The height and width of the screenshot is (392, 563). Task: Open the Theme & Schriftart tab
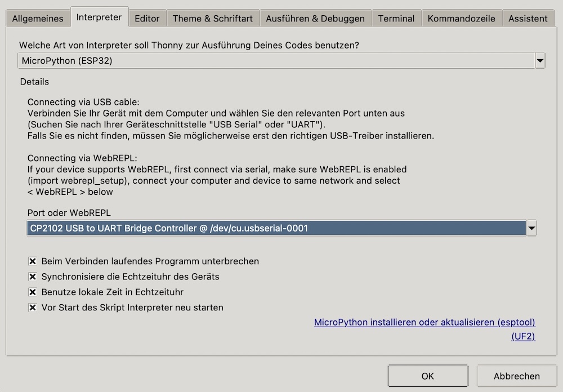213,19
